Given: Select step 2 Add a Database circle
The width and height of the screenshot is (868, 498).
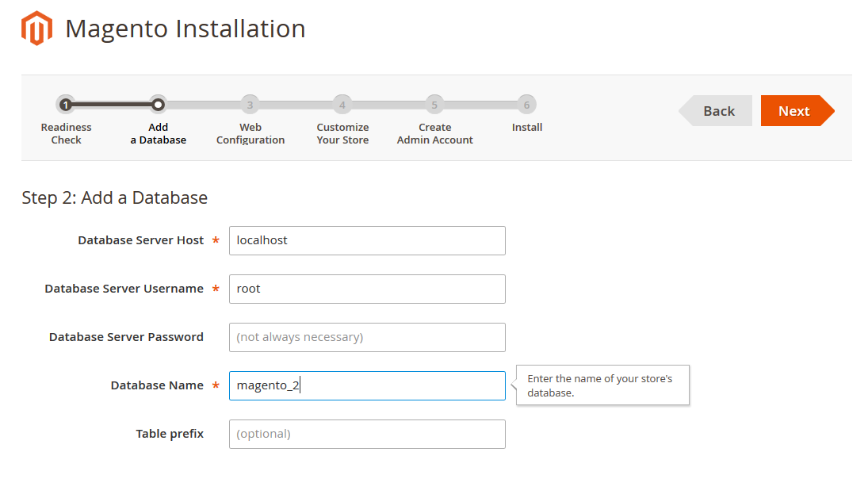Looking at the screenshot, I should point(159,105).
